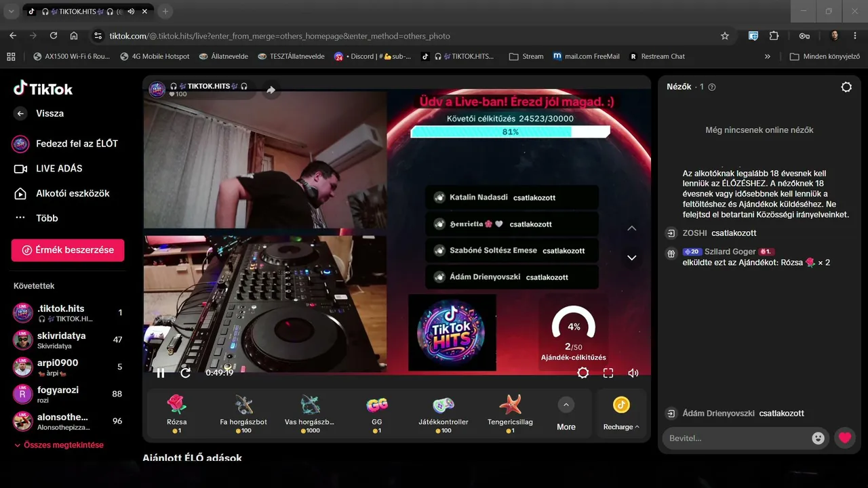Click the Követői célkitűzés progress bar

tap(510, 132)
